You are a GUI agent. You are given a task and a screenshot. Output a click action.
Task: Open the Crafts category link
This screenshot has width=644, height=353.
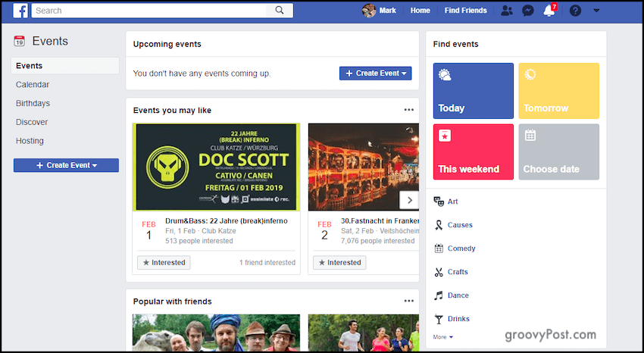coord(458,272)
